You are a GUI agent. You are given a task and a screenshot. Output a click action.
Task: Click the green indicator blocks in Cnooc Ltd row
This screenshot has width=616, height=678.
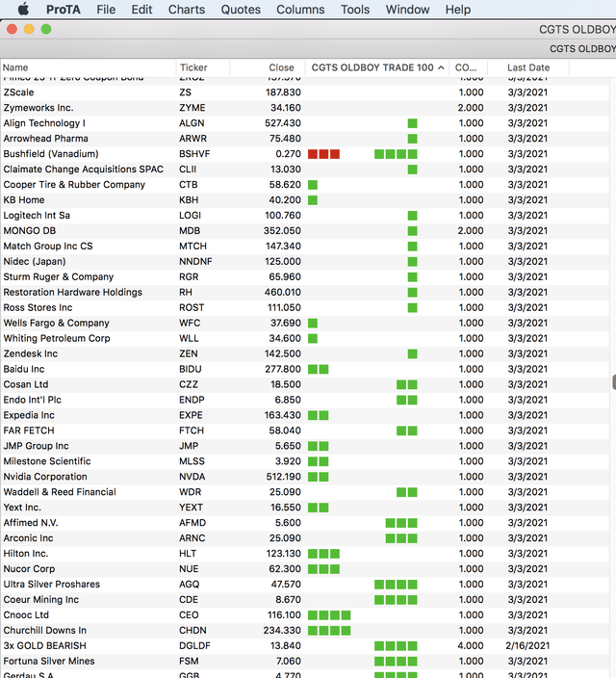pos(329,614)
